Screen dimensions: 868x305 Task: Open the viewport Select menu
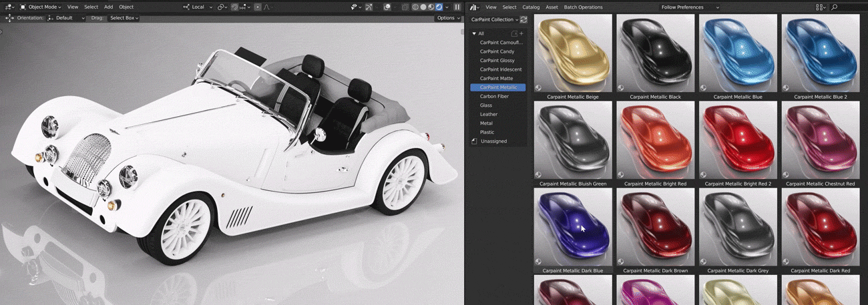91,7
